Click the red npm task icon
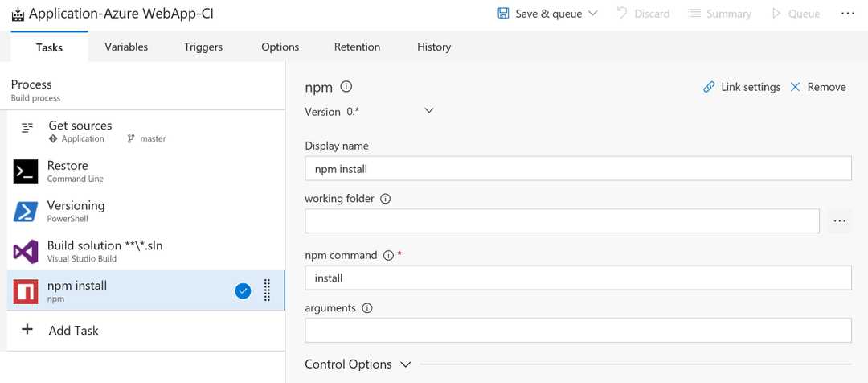 26,291
